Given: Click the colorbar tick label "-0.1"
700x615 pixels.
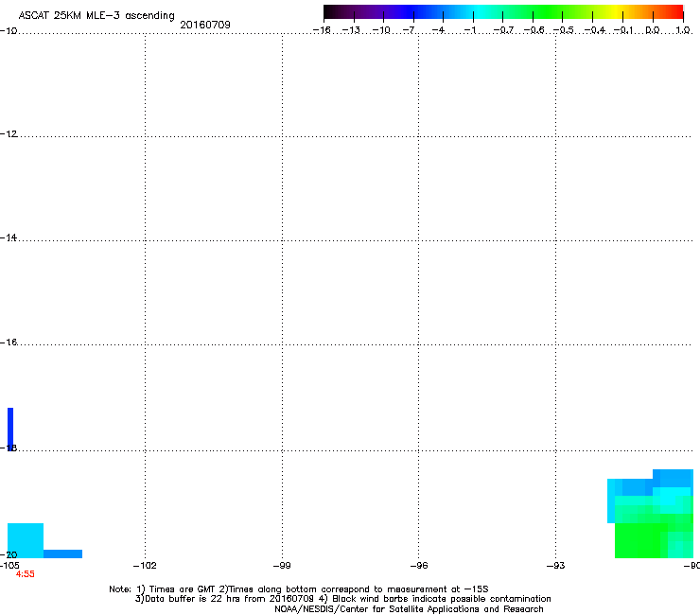Looking at the screenshot, I should point(623,30).
